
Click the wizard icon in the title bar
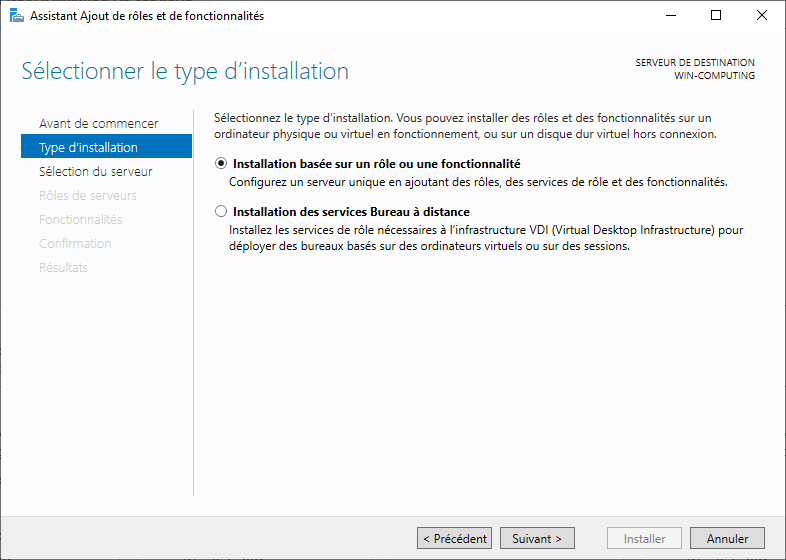[x=16, y=16]
